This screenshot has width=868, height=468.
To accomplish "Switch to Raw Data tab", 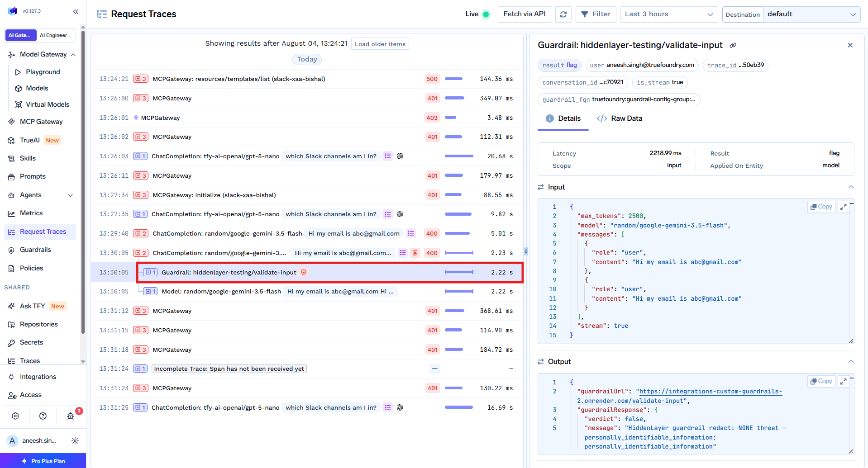I will [620, 118].
